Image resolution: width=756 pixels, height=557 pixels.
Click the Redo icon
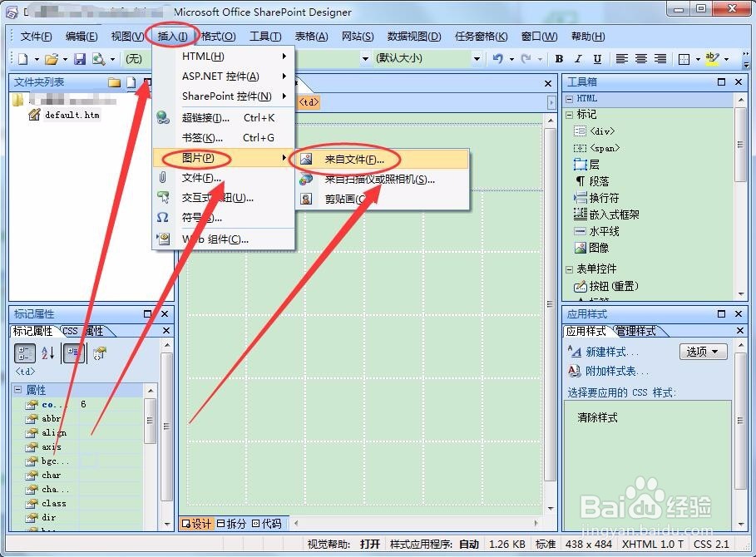(526, 59)
